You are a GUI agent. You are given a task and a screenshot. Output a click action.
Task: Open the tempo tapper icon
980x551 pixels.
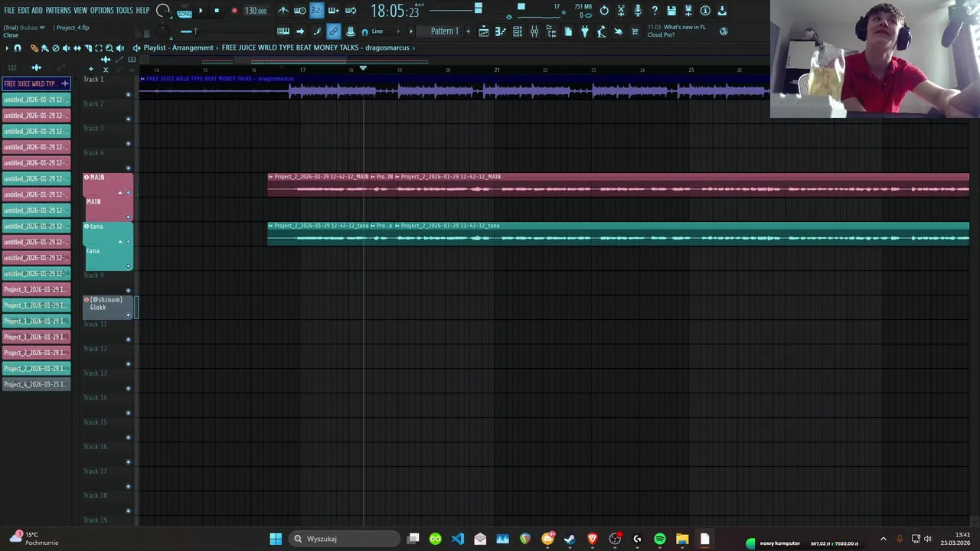coord(602,31)
